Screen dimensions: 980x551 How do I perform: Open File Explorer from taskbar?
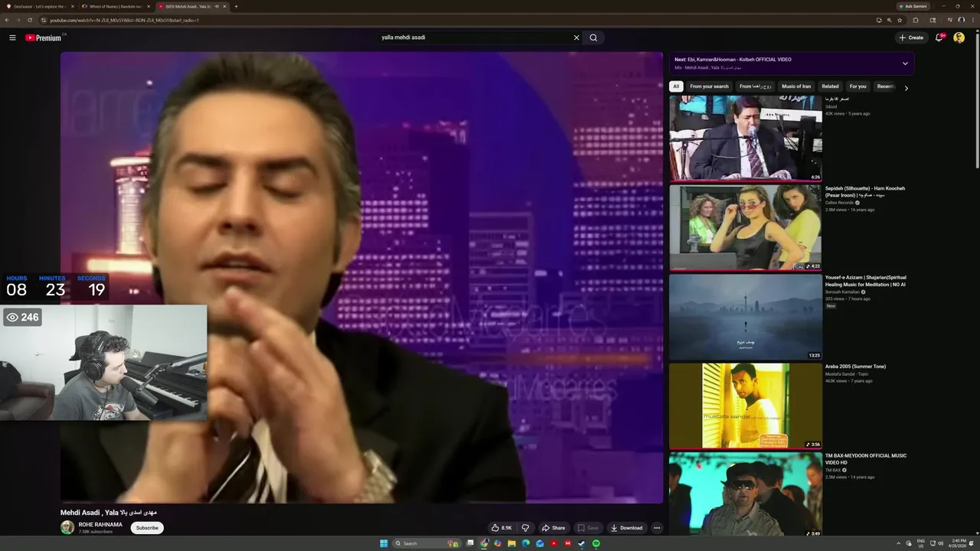[511, 543]
